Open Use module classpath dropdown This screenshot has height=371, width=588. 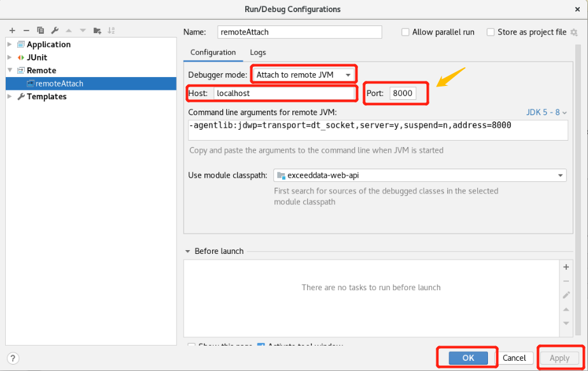[420, 176]
